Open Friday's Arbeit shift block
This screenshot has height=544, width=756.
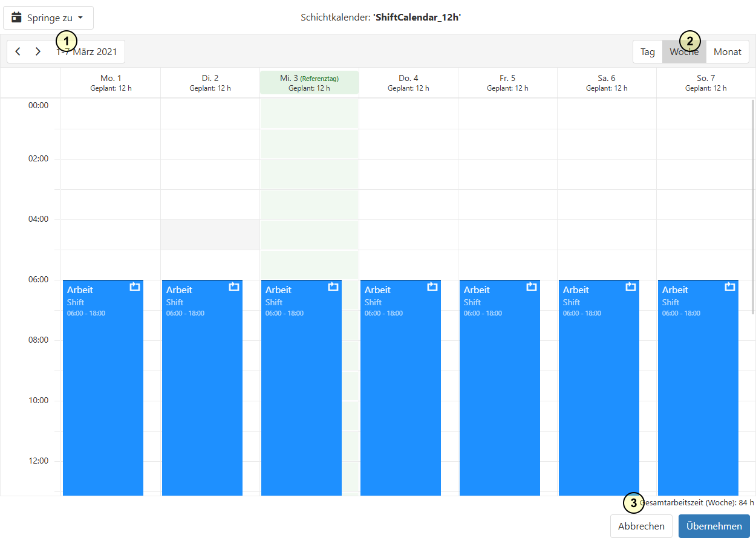point(500,388)
